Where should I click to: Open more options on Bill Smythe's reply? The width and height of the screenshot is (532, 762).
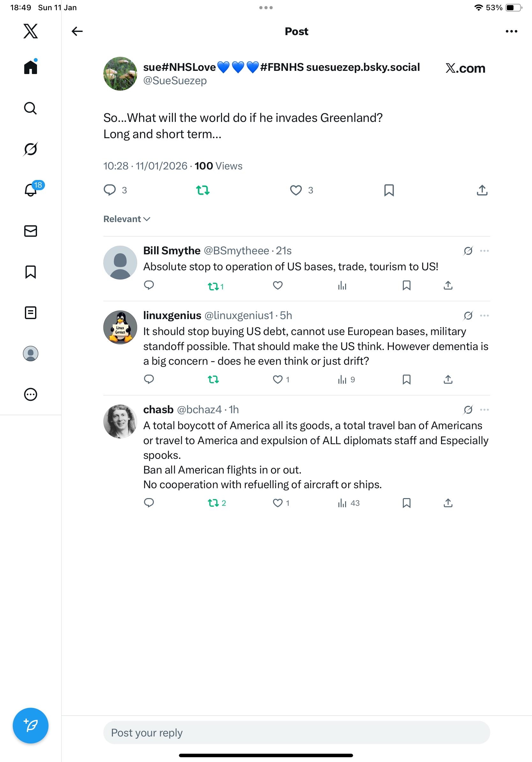(x=484, y=251)
